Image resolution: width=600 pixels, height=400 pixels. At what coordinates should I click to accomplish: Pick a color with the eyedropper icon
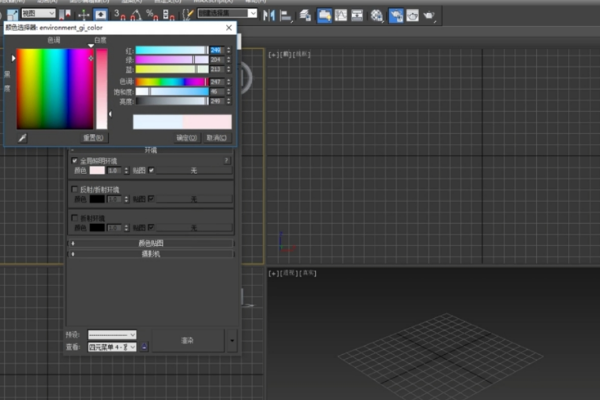point(22,138)
